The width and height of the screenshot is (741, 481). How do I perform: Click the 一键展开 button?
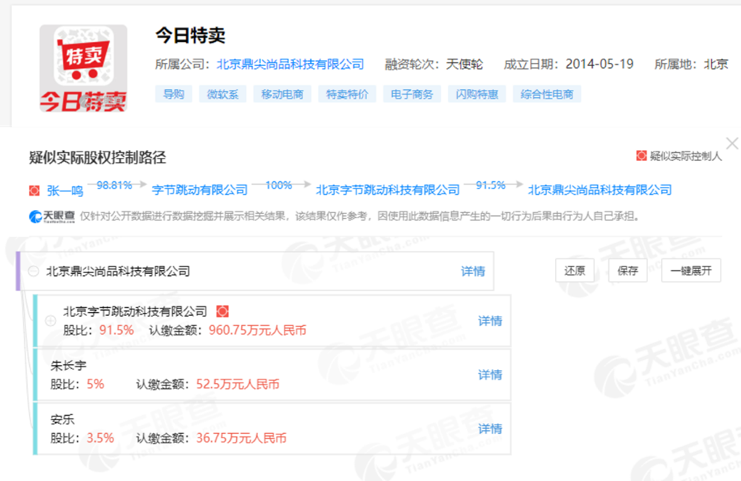click(x=691, y=271)
